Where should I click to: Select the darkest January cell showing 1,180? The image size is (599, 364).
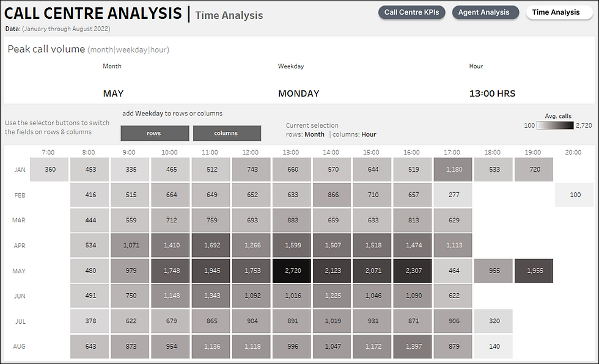(x=452, y=169)
